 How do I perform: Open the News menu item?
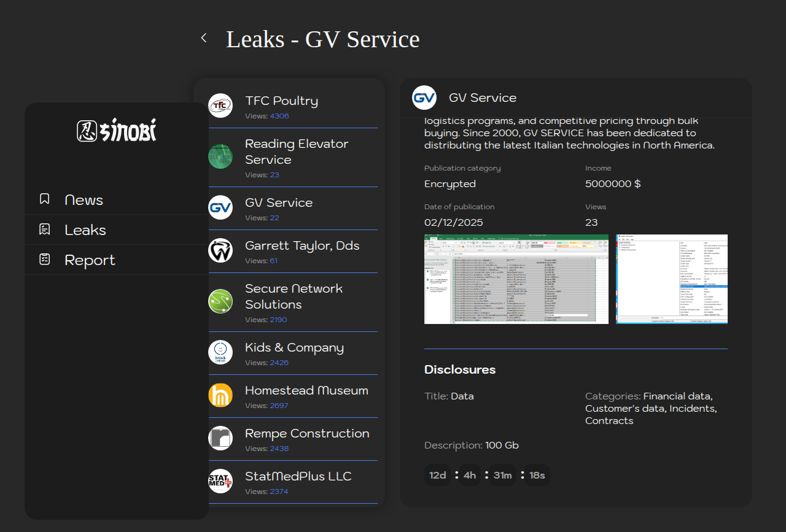84,200
